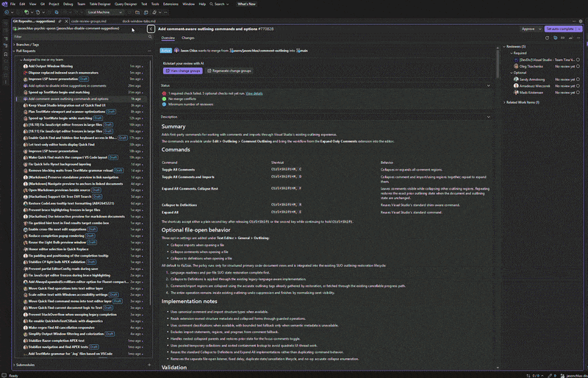Refresh the pull request details
Image resolution: width=588 pixels, height=378 pixels.
tap(547, 38)
